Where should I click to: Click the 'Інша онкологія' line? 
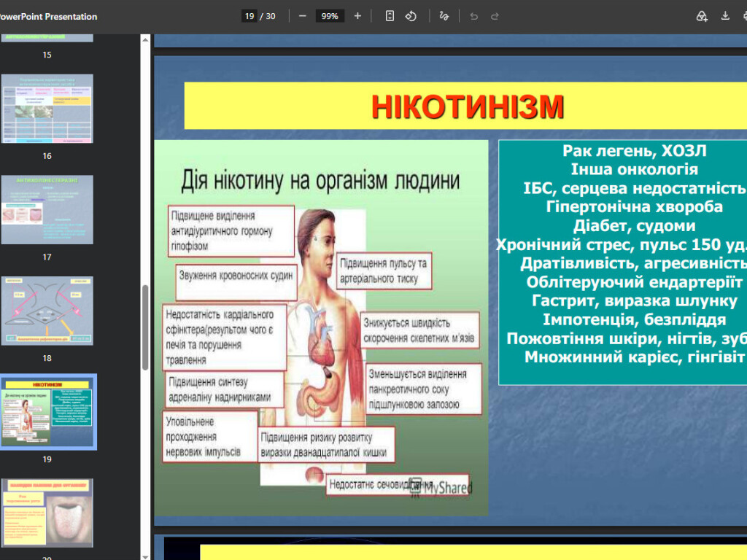tap(634, 169)
